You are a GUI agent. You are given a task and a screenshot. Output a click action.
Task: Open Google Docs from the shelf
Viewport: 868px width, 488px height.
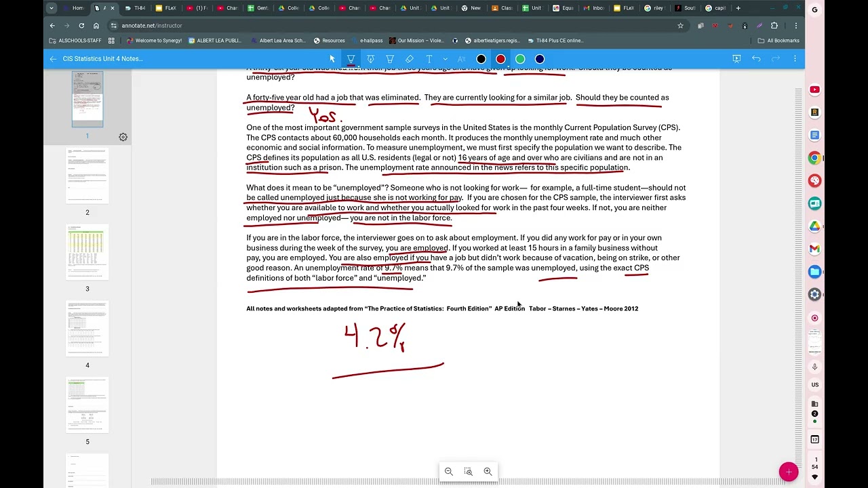click(x=814, y=135)
